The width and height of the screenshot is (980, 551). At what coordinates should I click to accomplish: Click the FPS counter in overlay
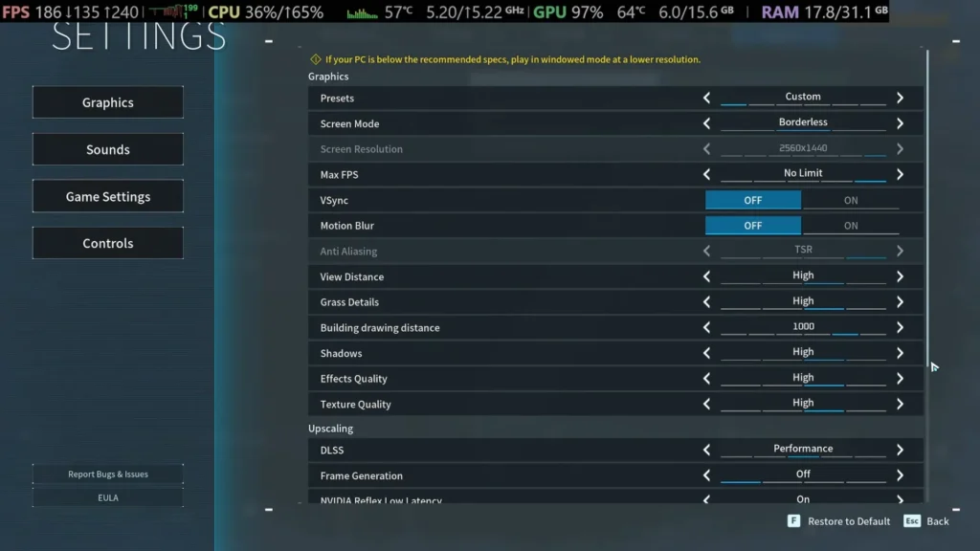[70, 11]
